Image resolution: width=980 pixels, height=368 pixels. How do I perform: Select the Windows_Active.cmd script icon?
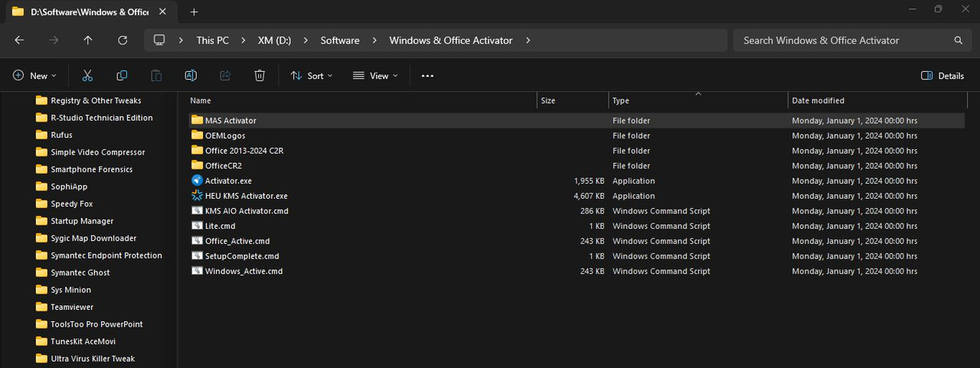(x=198, y=272)
